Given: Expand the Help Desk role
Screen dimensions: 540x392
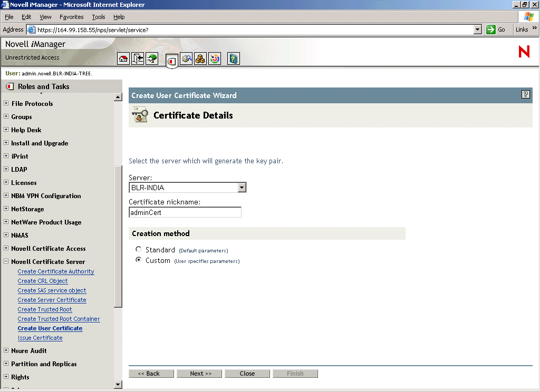Looking at the screenshot, I should click(6, 130).
